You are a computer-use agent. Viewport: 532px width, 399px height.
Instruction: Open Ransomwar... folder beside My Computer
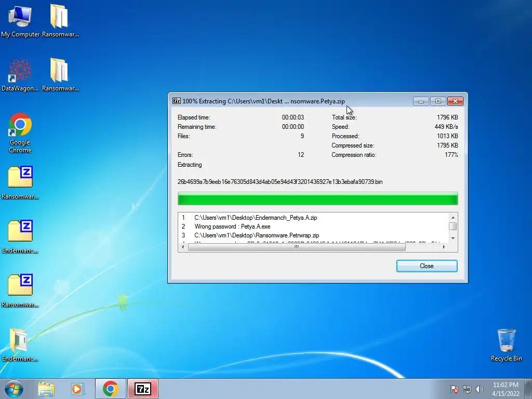pos(60,21)
